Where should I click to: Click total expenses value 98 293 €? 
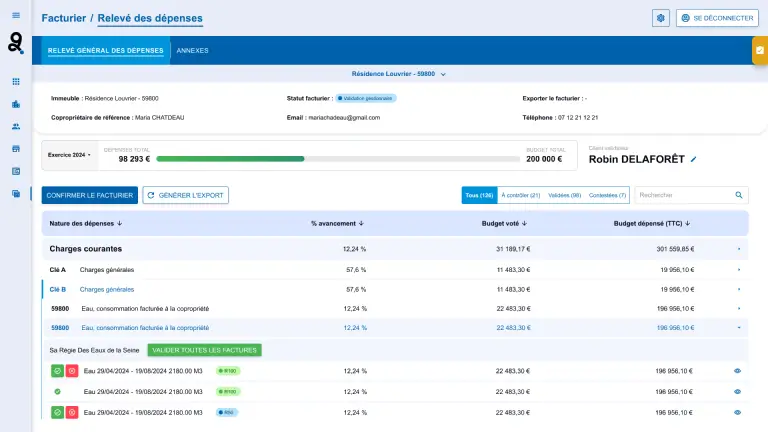tap(134, 159)
